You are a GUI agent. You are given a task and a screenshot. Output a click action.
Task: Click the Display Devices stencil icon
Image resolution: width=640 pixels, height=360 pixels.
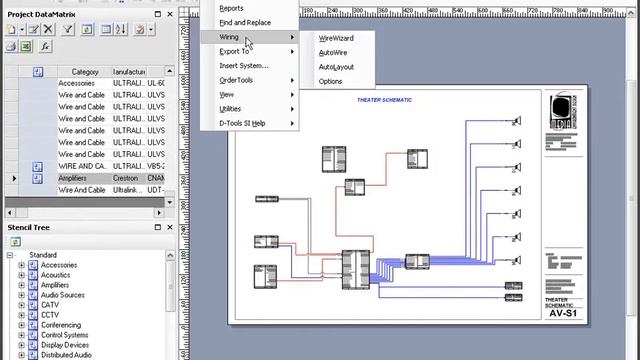(x=33, y=345)
